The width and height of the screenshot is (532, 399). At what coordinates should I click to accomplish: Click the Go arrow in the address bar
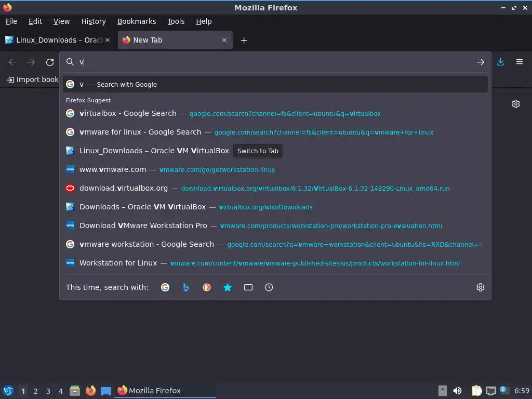pos(480,62)
